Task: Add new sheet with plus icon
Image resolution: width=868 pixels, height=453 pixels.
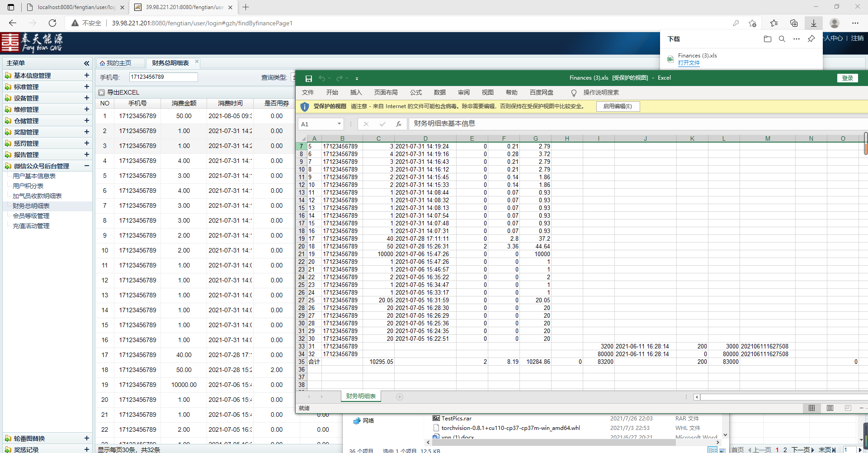Action: (x=399, y=397)
